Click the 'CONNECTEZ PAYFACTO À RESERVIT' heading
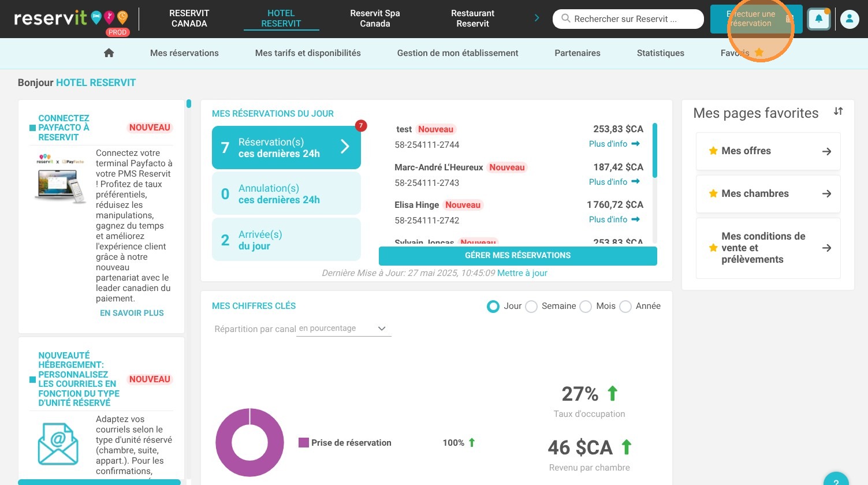Viewport: 868px width, 485px height. [64, 128]
